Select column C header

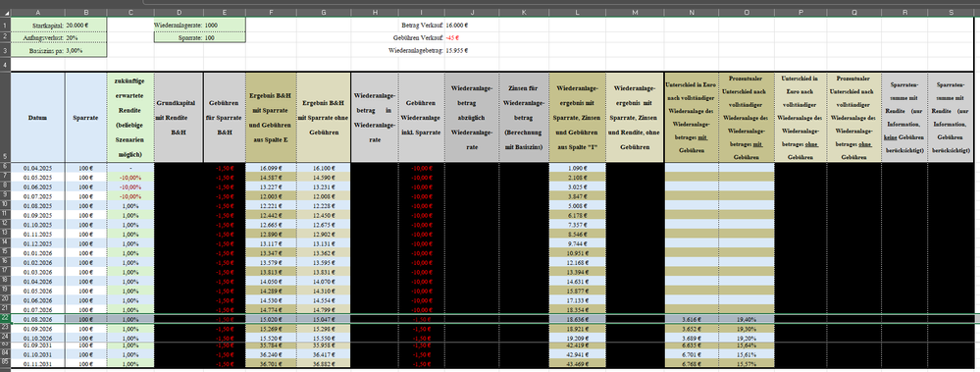130,13
